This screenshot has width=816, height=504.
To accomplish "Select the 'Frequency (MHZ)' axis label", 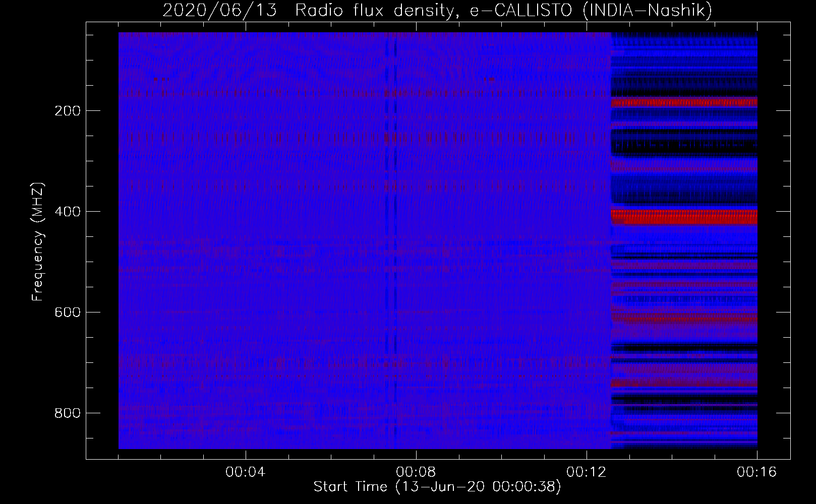I will click(38, 242).
